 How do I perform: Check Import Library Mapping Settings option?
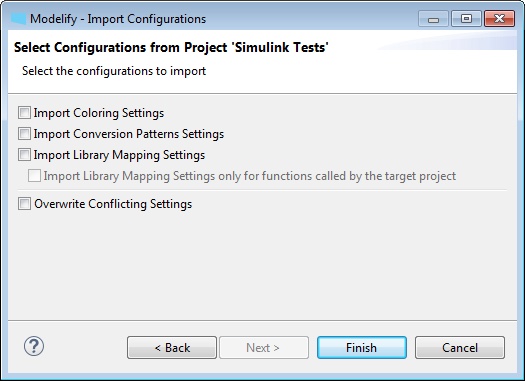click(24, 155)
